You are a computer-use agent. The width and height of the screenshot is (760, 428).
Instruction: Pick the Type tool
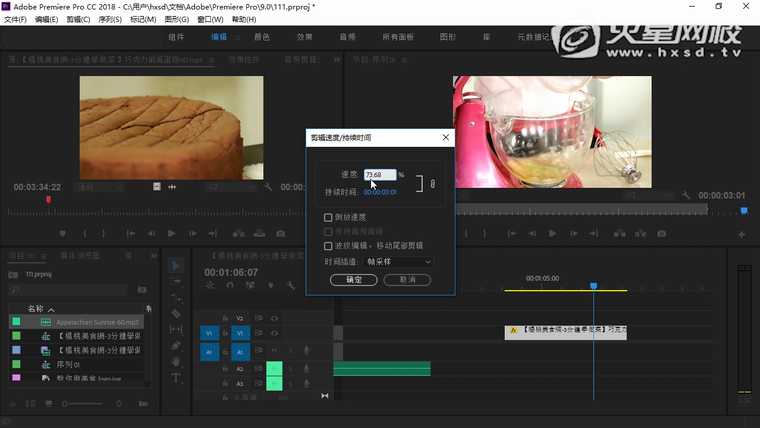point(176,377)
